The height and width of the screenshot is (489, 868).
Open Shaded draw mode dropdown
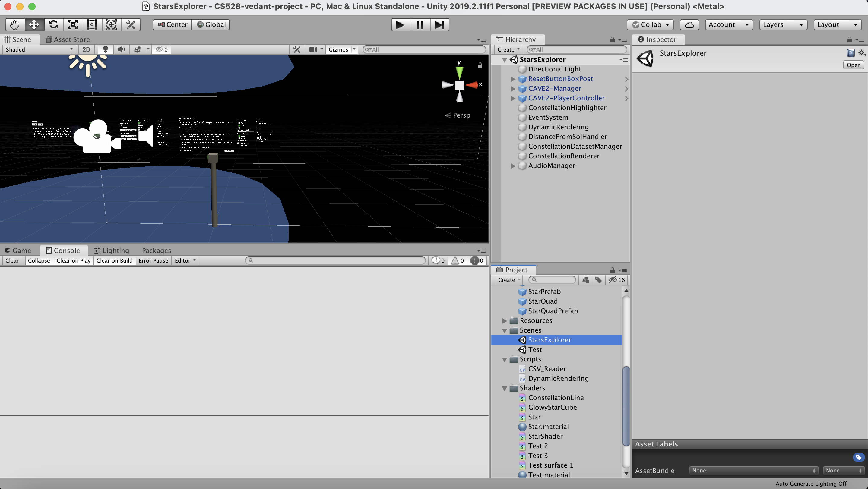coord(39,49)
